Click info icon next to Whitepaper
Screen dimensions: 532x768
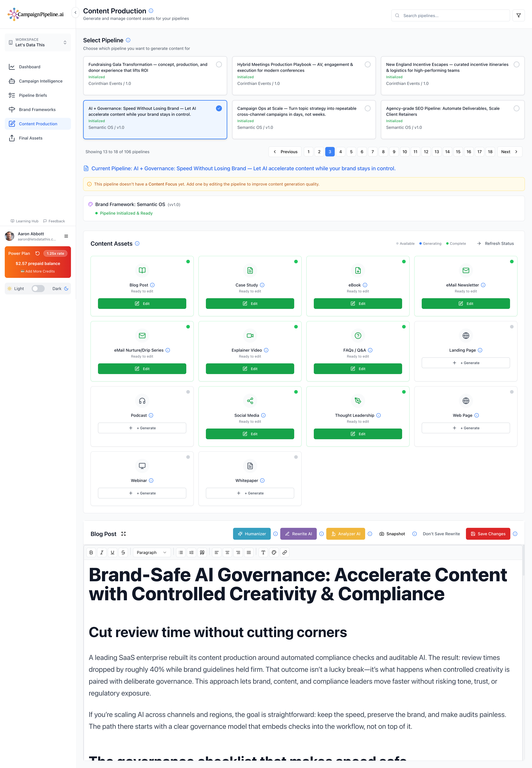point(262,480)
